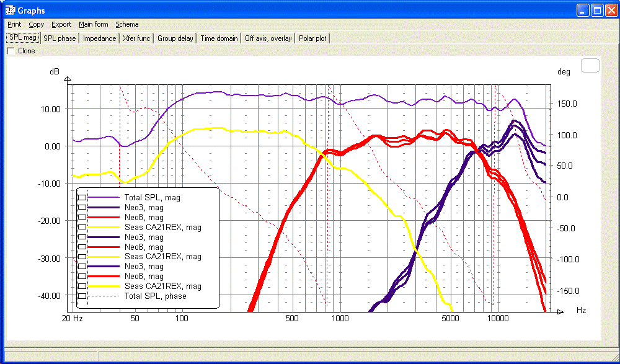
Task: Open the Copy menu
Action: coord(37,25)
